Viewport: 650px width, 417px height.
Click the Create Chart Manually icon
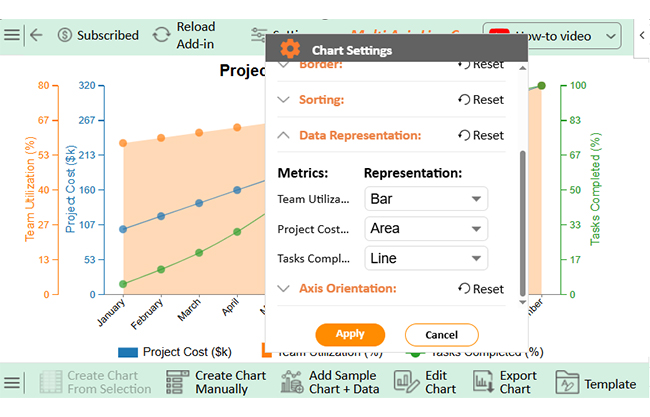[178, 383]
